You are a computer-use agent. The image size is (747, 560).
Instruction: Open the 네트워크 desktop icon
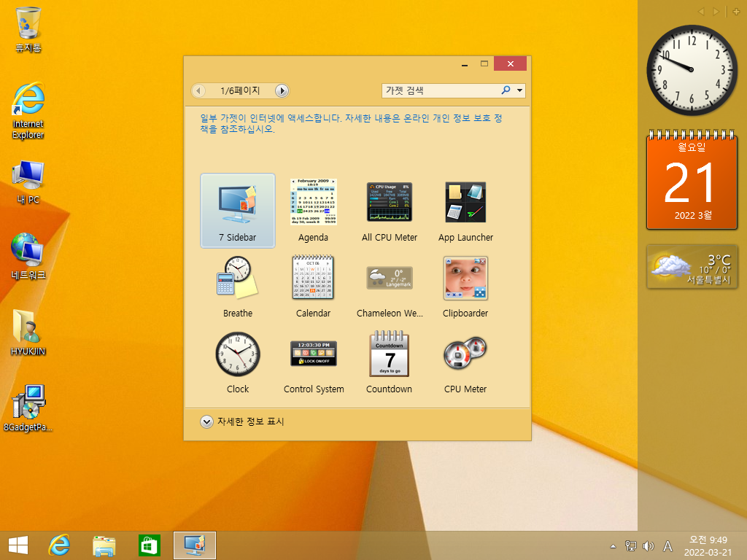[x=28, y=257]
